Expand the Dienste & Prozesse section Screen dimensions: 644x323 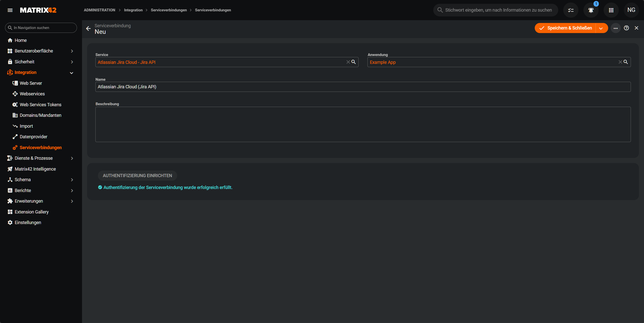click(72, 158)
